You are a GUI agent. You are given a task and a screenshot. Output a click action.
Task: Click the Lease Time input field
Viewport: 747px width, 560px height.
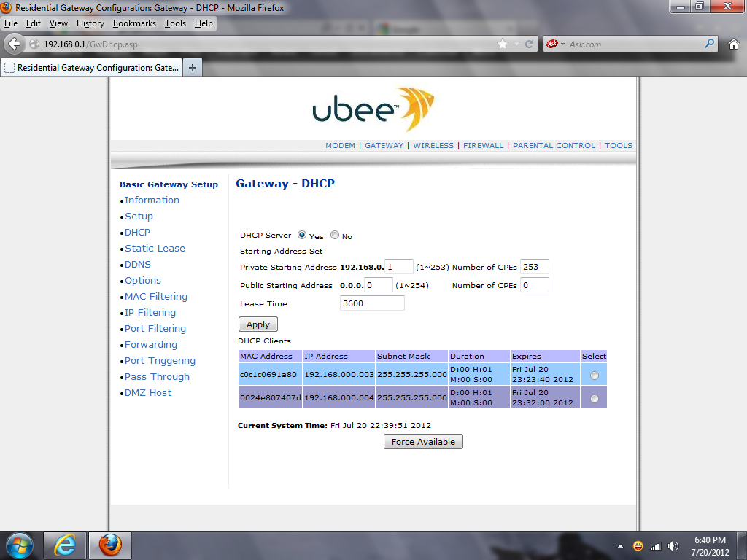click(x=372, y=303)
